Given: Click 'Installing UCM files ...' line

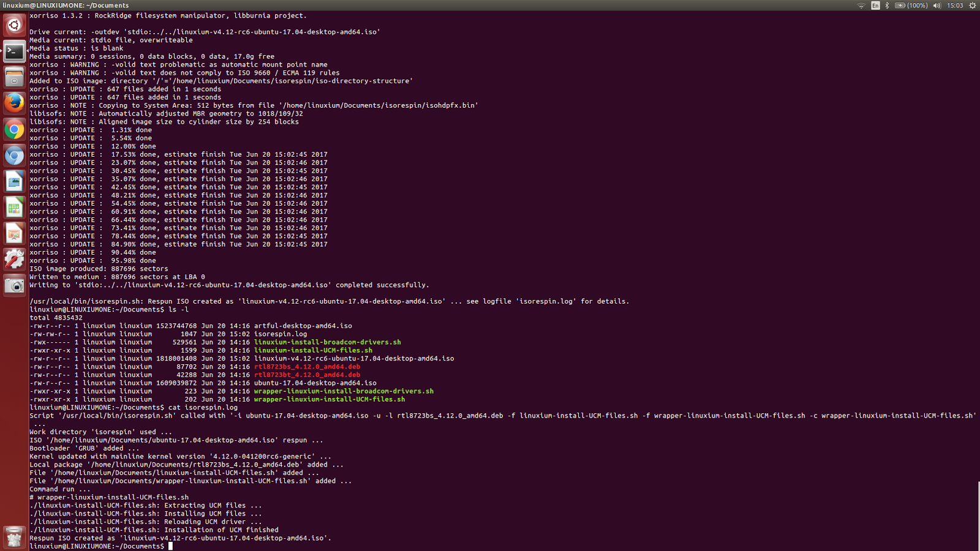Looking at the screenshot, I should point(146,514).
